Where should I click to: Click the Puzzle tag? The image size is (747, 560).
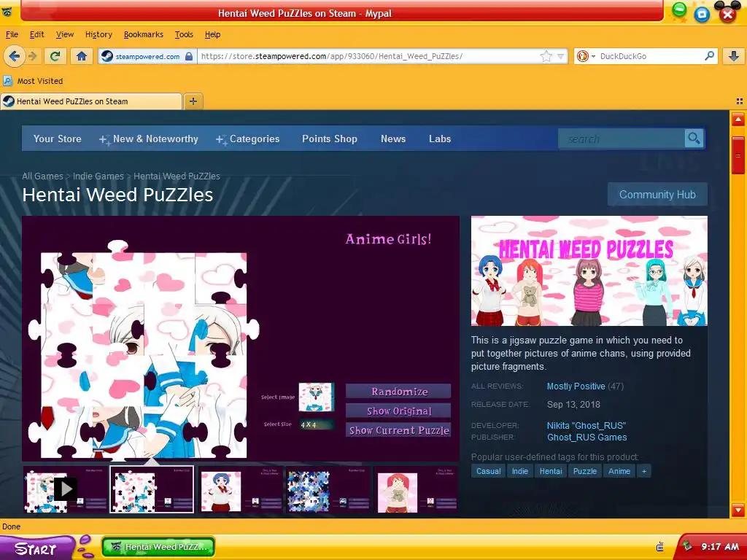click(584, 471)
